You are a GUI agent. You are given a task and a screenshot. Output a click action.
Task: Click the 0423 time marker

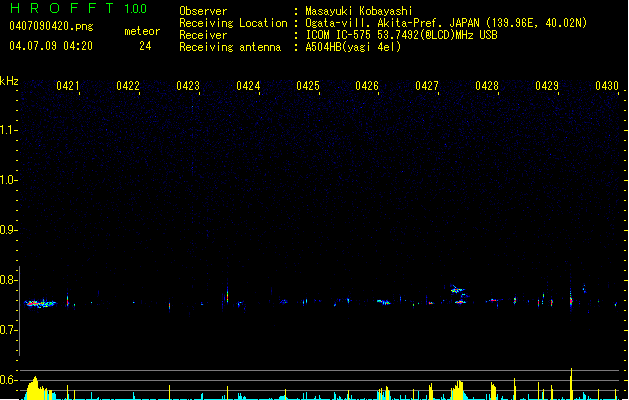pyautogui.click(x=188, y=86)
